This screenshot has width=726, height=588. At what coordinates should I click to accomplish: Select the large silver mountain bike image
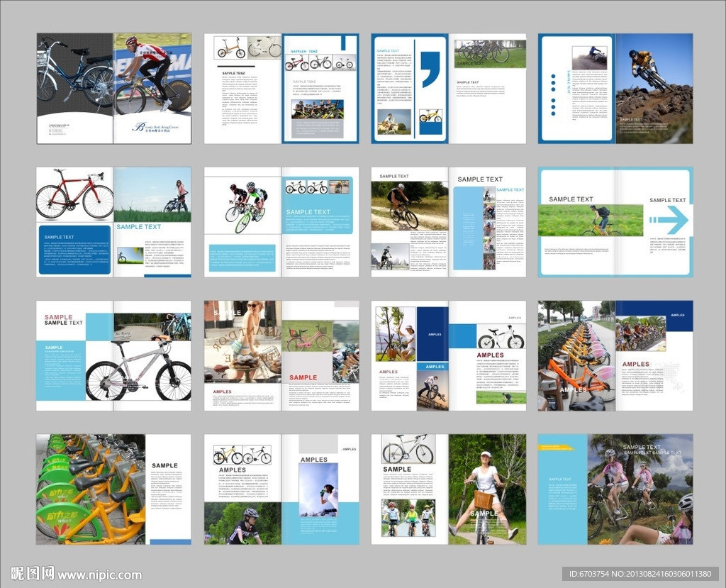(x=138, y=369)
